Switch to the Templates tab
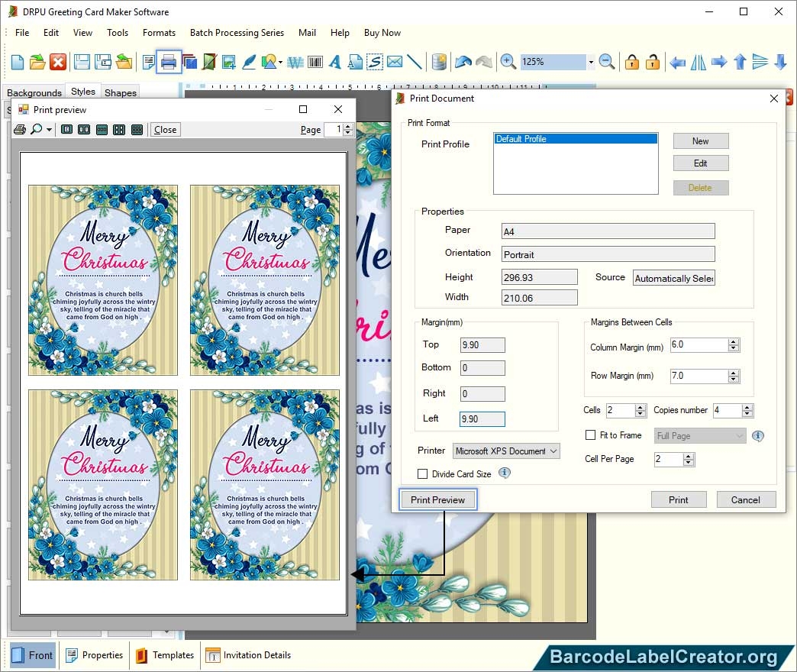Viewport: 797px width, 672px height. click(164, 655)
